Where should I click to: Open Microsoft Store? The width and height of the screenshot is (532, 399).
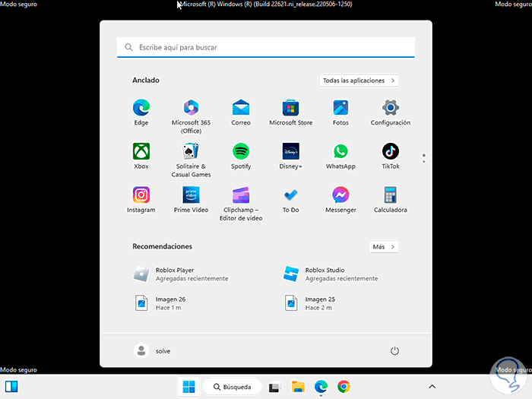click(x=291, y=112)
